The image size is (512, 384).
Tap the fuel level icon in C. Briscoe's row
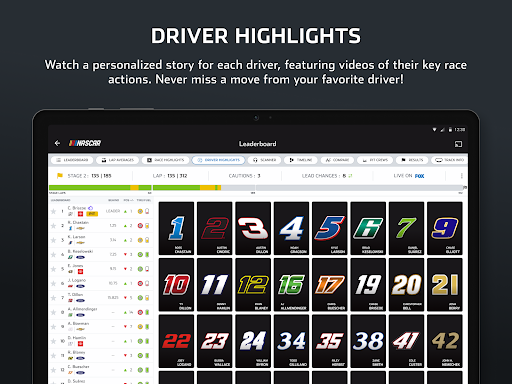click(x=147, y=211)
